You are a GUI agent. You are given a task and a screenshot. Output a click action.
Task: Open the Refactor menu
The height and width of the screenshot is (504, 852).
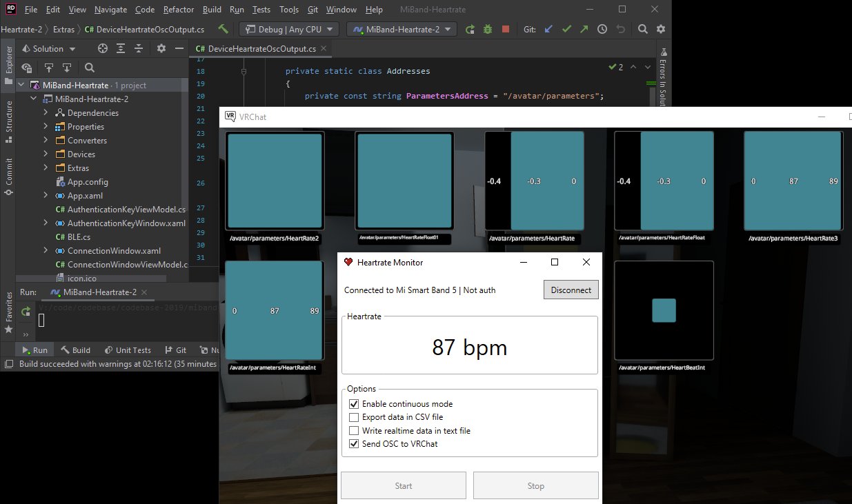coord(179,10)
